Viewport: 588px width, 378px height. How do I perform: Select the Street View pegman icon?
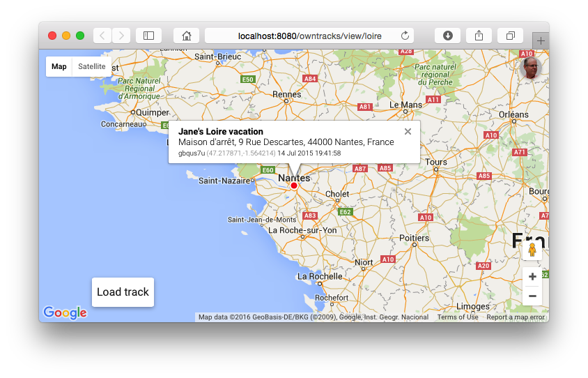coord(532,250)
